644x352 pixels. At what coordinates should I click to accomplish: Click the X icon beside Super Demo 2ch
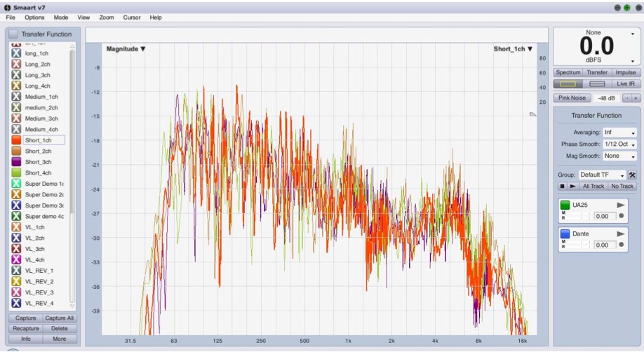tap(16, 195)
